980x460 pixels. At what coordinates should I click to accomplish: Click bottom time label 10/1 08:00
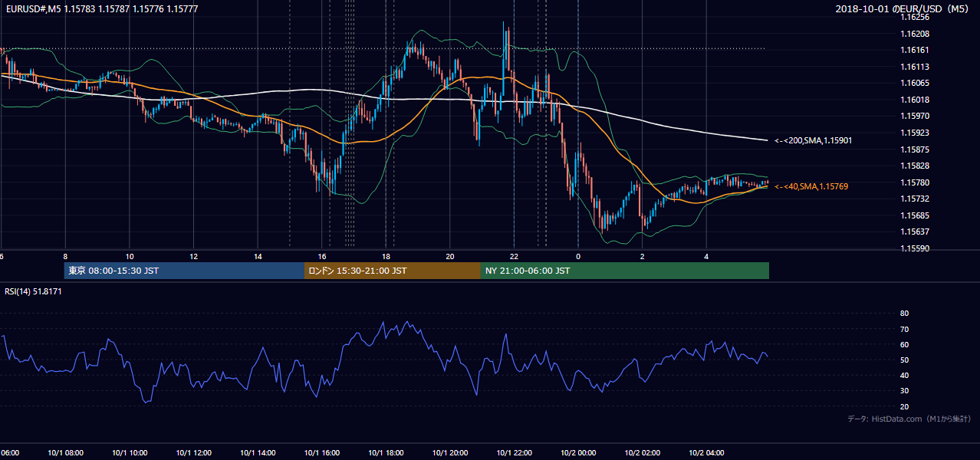click(65, 453)
